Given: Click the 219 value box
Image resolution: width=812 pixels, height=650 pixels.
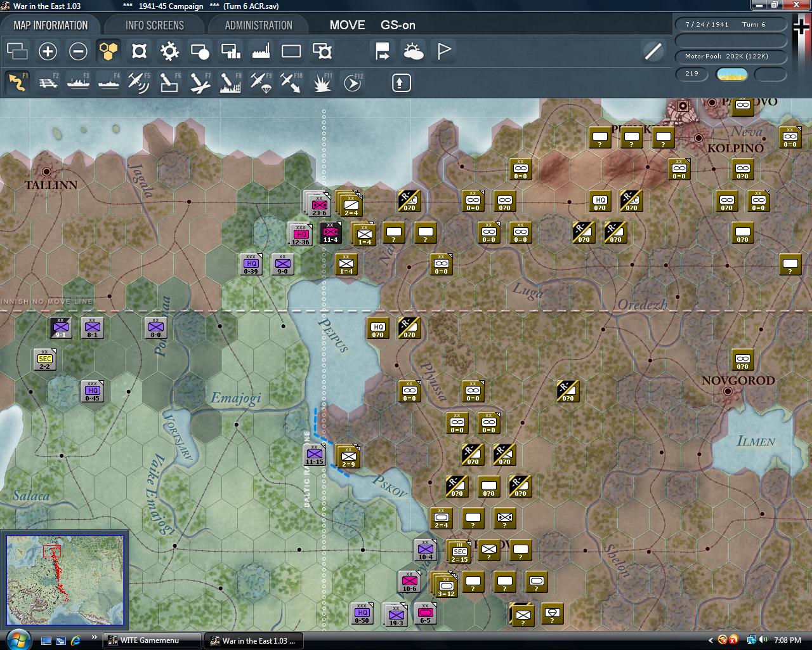Looking at the screenshot, I should point(691,74).
